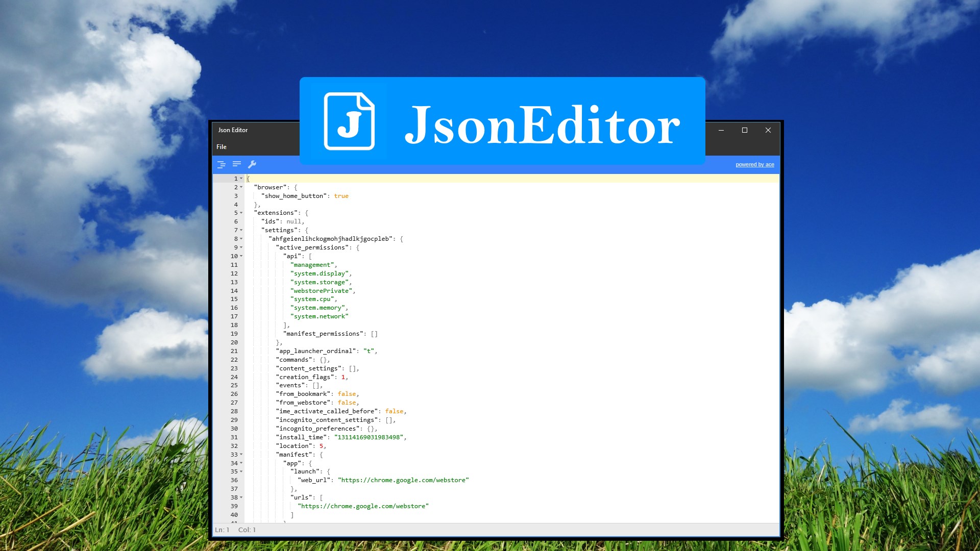Click the web_url chrome webstore string
980x551 pixels.
[403, 480]
